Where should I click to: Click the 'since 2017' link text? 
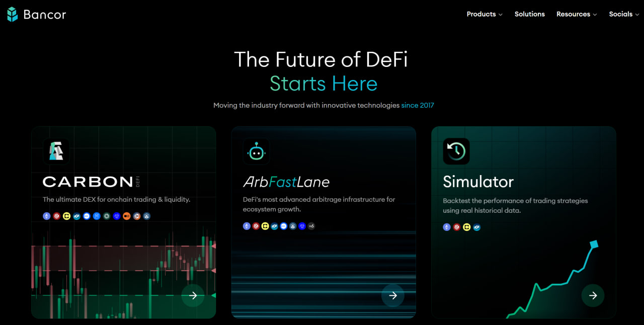point(418,105)
